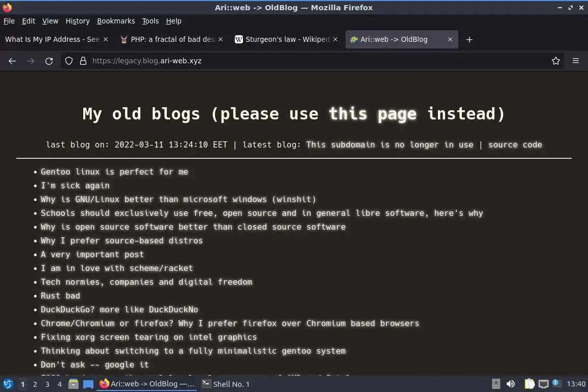This screenshot has height=392, width=588.
Task: Show site security info via padlock
Action: point(83,61)
